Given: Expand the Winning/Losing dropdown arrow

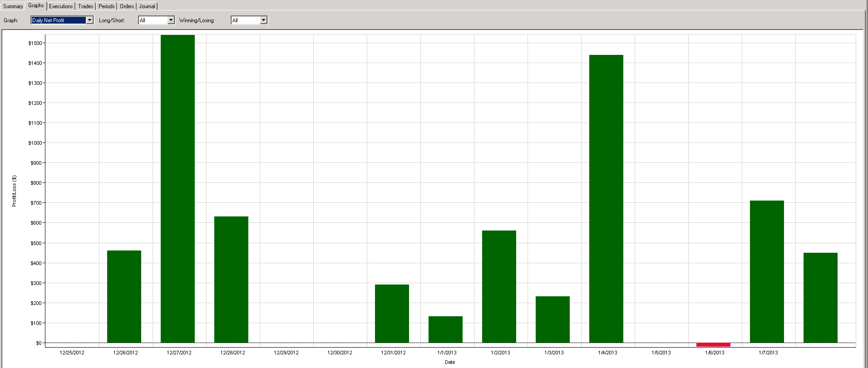Looking at the screenshot, I should [263, 20].
